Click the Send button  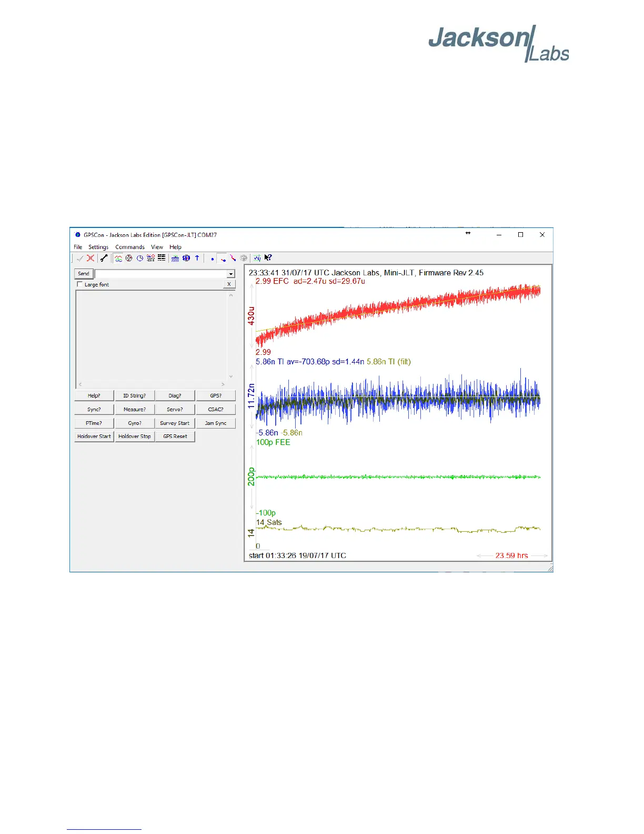tap(84, 274)
